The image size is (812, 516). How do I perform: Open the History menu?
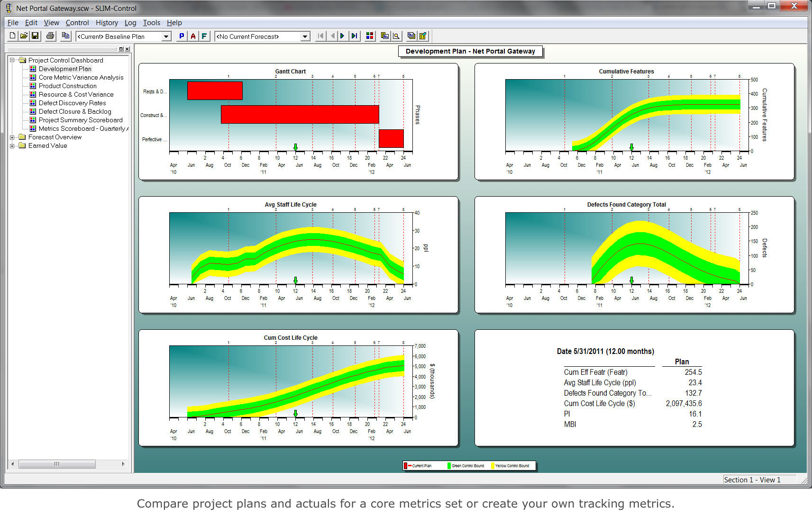[x=106, y=22]
